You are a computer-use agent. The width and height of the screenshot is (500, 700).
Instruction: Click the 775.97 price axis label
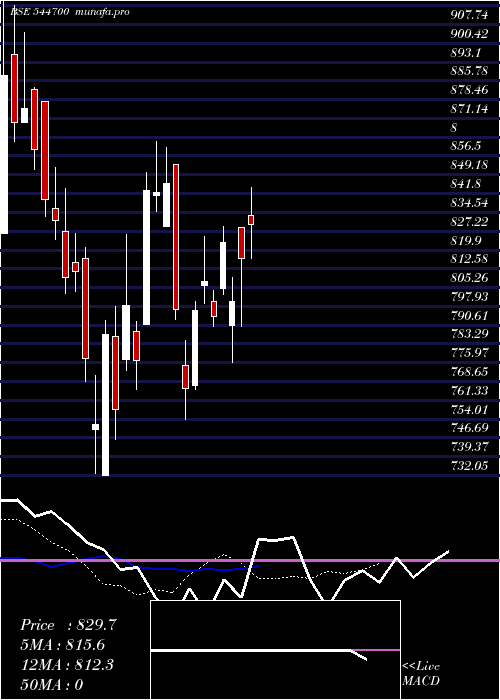click(469, 353)
